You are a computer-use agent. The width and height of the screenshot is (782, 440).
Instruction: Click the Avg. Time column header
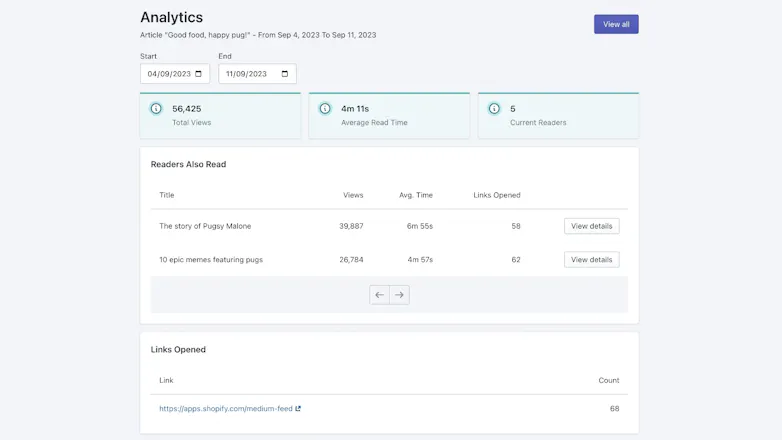click(x=416, y=195)
